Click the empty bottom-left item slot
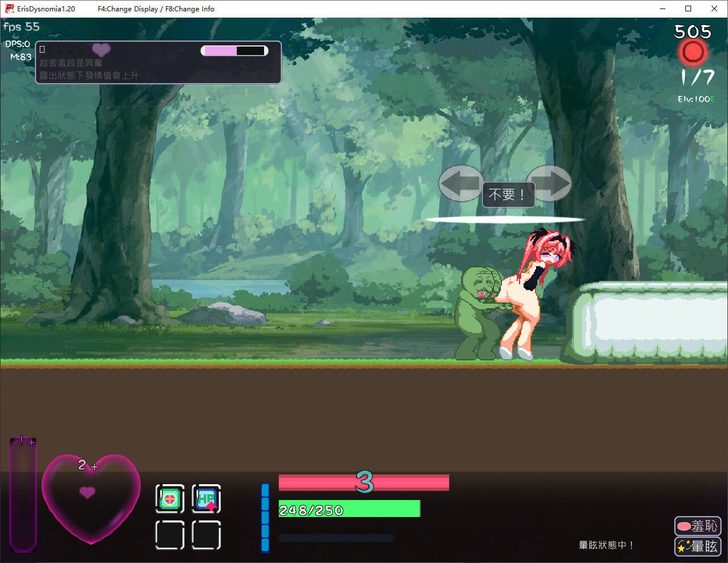 coord(170,535)
